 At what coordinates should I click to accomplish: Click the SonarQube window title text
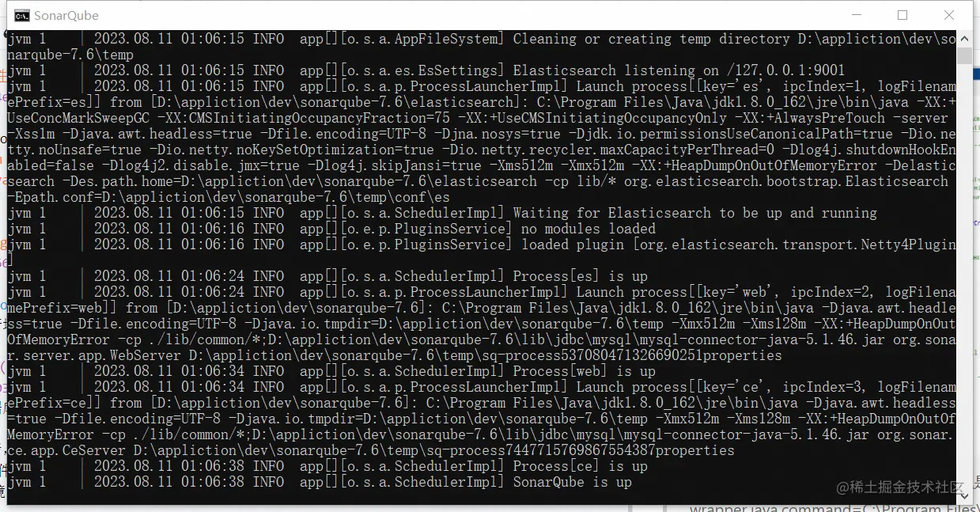coord(66,15)
